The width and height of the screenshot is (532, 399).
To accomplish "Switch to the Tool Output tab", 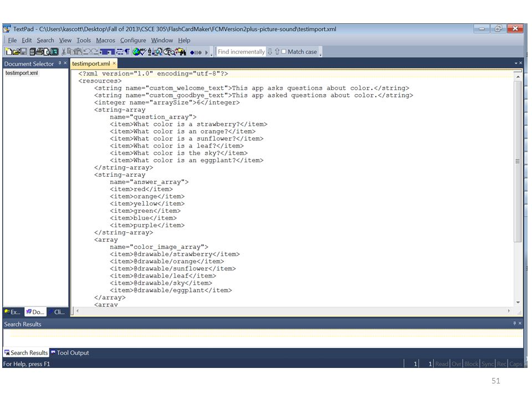I will 70,353.
